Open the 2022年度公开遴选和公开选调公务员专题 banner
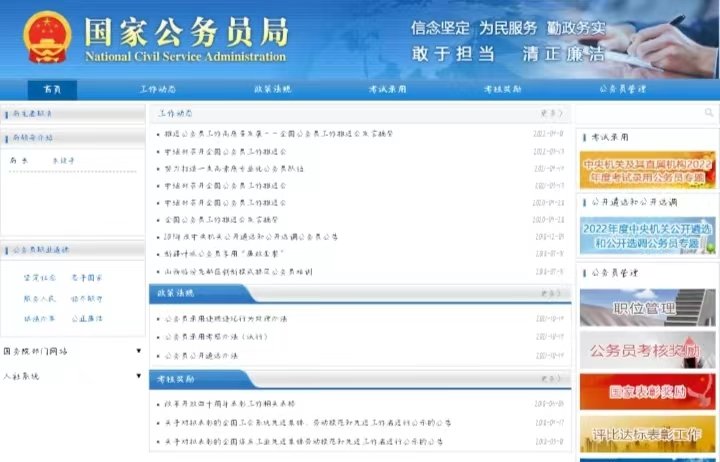Viewport: 720px width, 462px height. (x=647, y=236)
